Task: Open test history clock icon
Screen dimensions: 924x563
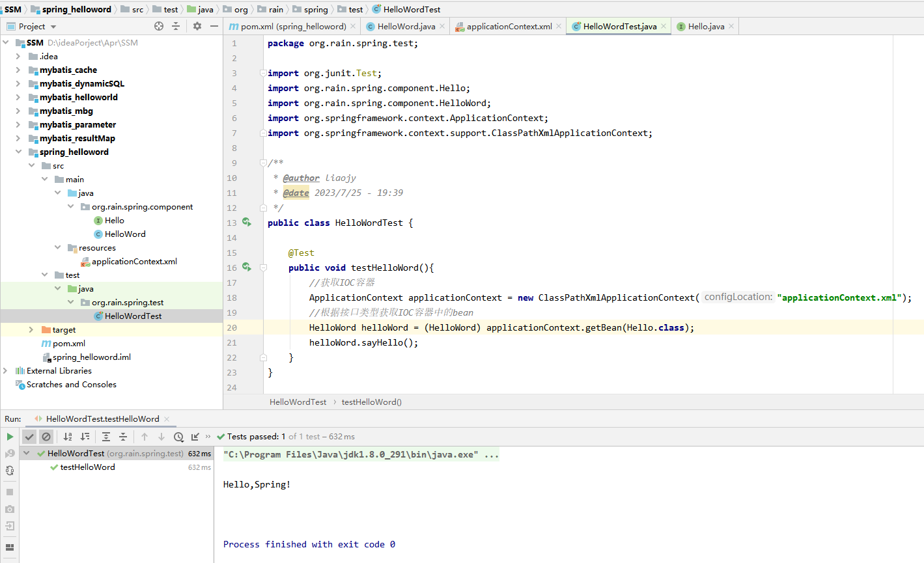Action: [178, 437]
